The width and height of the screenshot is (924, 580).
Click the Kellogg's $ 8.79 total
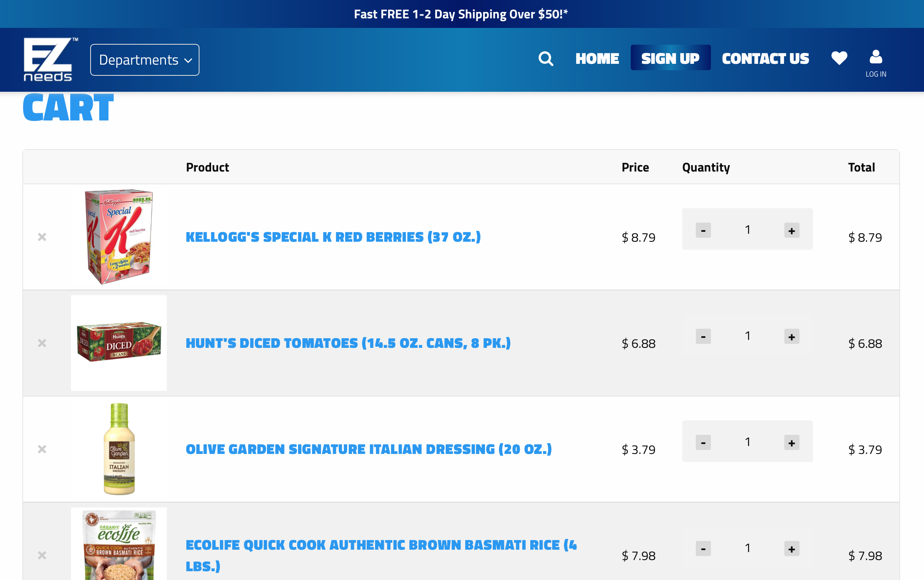click(x=865, y=237)
